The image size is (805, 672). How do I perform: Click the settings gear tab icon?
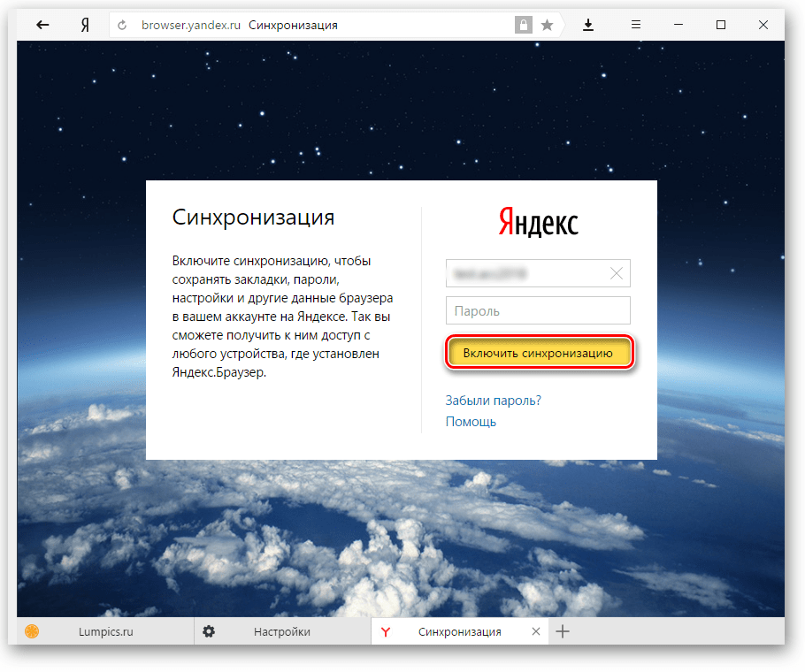pyautogui.click(x=209, y=631)
